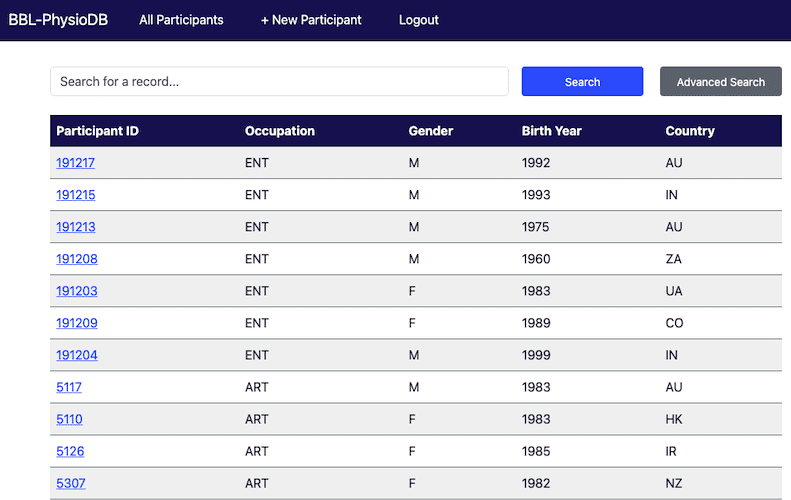Open participant record 191209
The height and width of the screenshot is (500, 791).
77,323
